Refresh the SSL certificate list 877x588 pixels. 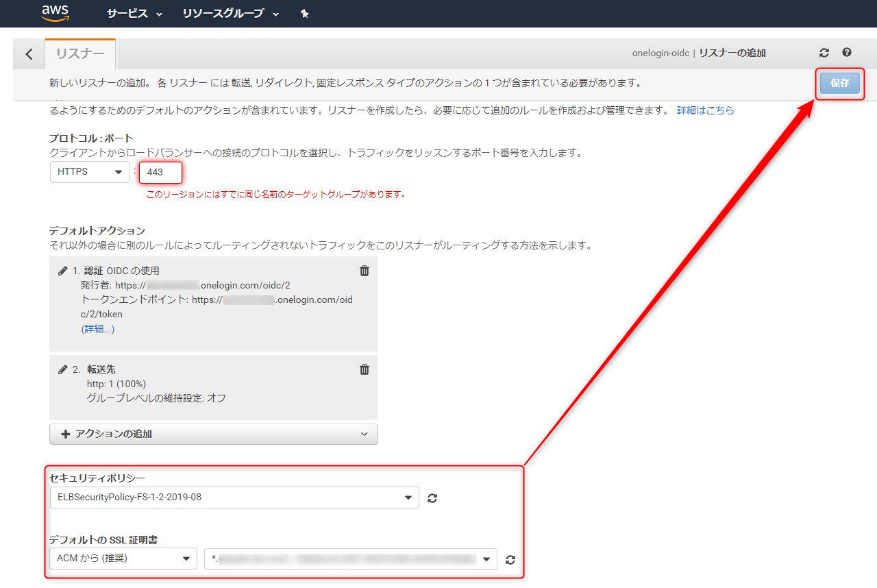point(510,560)
